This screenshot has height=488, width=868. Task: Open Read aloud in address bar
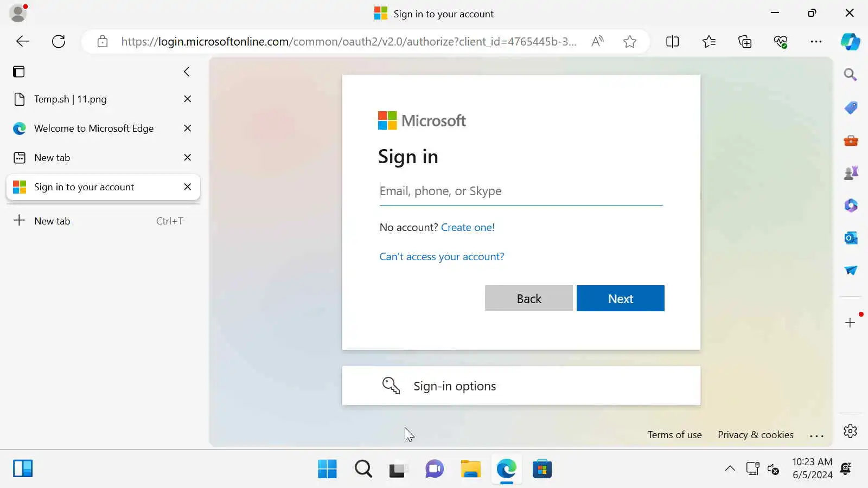597,41
